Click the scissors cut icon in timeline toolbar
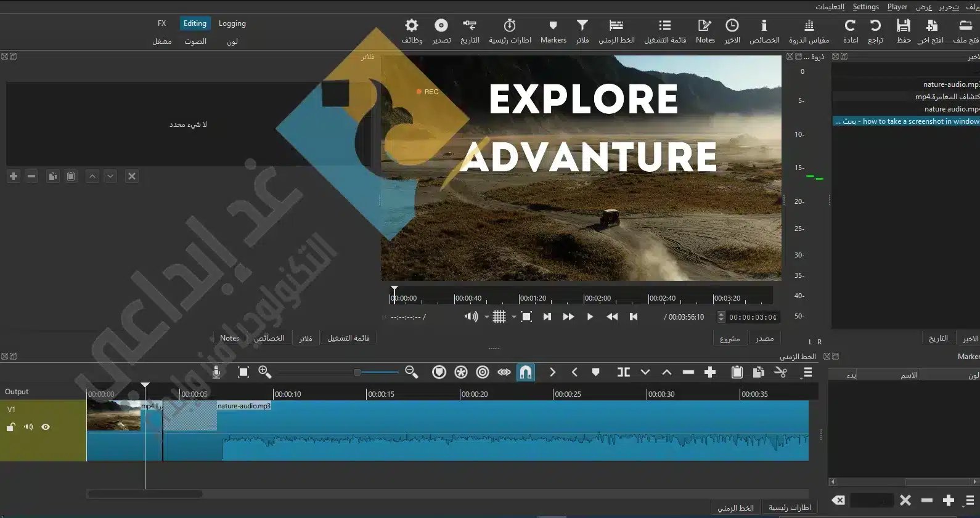The height and width of the screenshot is (518, 980). 780,372
